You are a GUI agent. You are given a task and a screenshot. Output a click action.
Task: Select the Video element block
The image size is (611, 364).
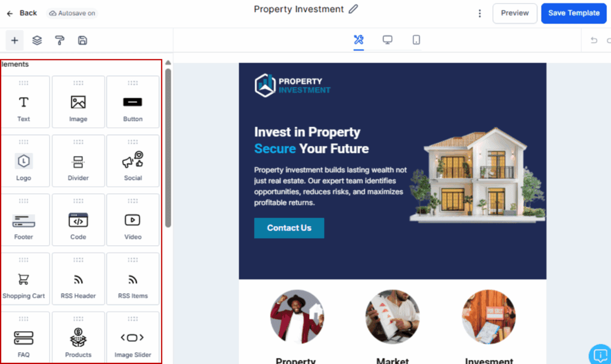[133, 220]
